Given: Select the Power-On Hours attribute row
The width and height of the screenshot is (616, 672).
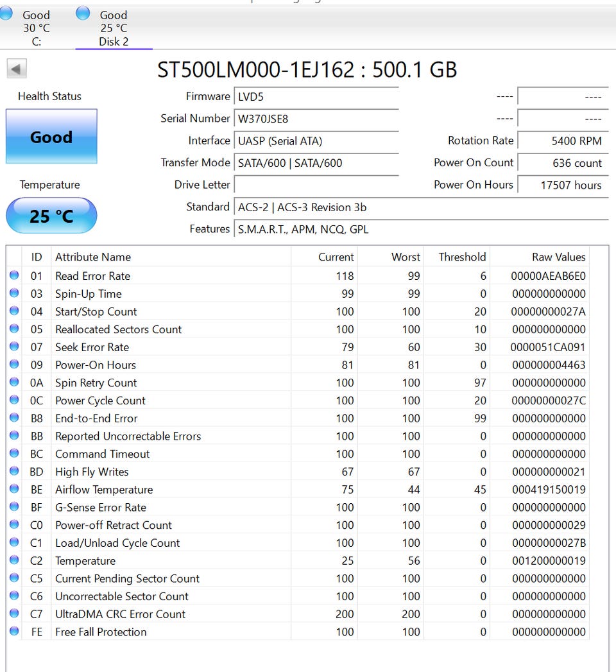Looking at the screenshot, I should [x=298, y=365].
